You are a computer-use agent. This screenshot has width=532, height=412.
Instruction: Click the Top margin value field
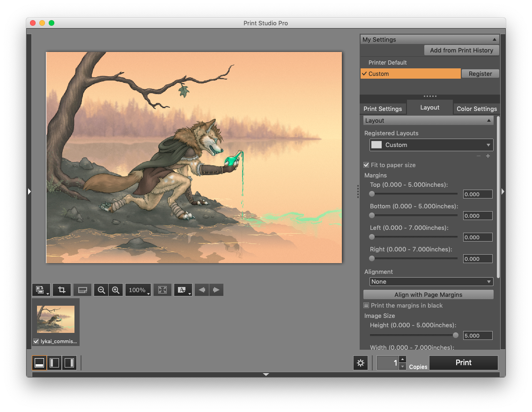(x=478, y=194)
